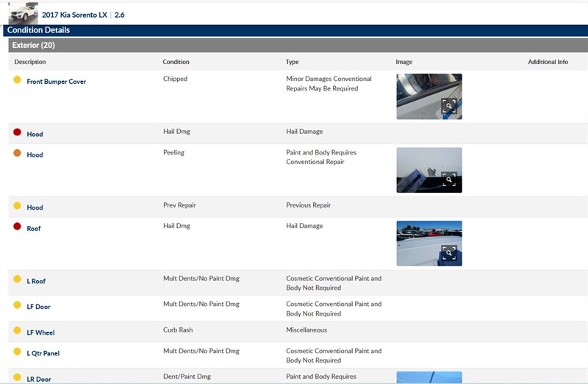588x384 pixels.
Task: Click magnify icon on Roof hail image
Action: point(449,253)
